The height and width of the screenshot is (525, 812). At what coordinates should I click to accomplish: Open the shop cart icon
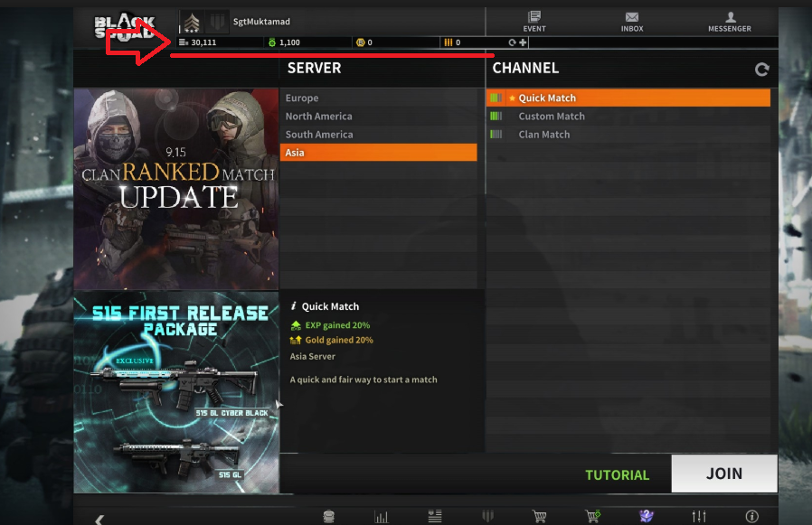click(540, 516)
